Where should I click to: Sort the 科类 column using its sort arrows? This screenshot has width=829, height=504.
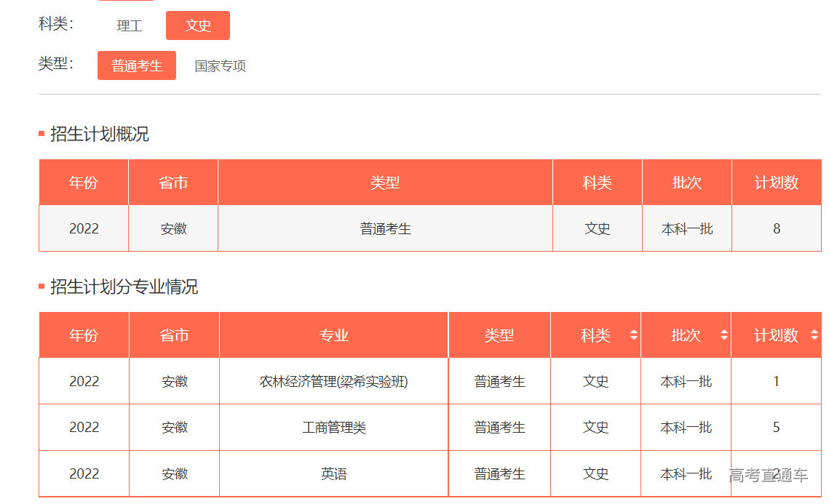coord(632,335)
